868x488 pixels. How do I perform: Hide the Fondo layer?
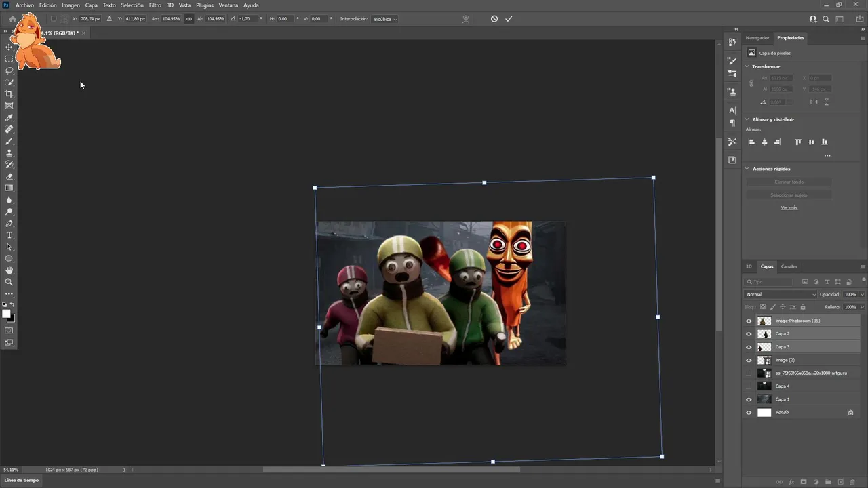tap(749, 412)
